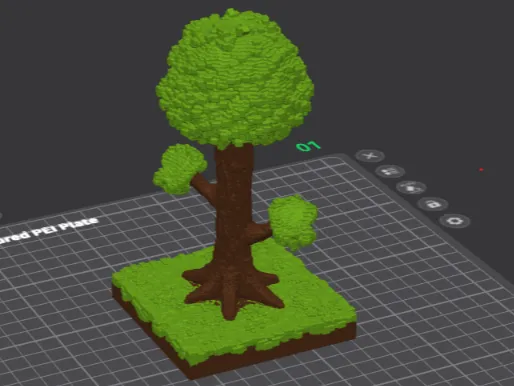Open plate settings gear icon
514x386 pixels.
pyautogui.click(x=455, y=221)
